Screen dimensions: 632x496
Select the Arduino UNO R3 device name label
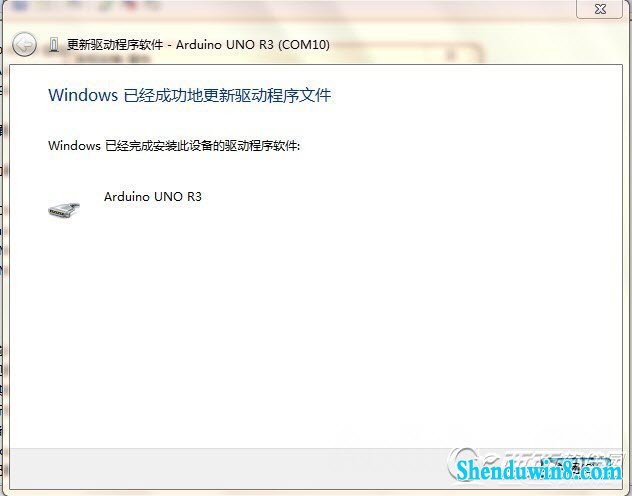point(153,197)
